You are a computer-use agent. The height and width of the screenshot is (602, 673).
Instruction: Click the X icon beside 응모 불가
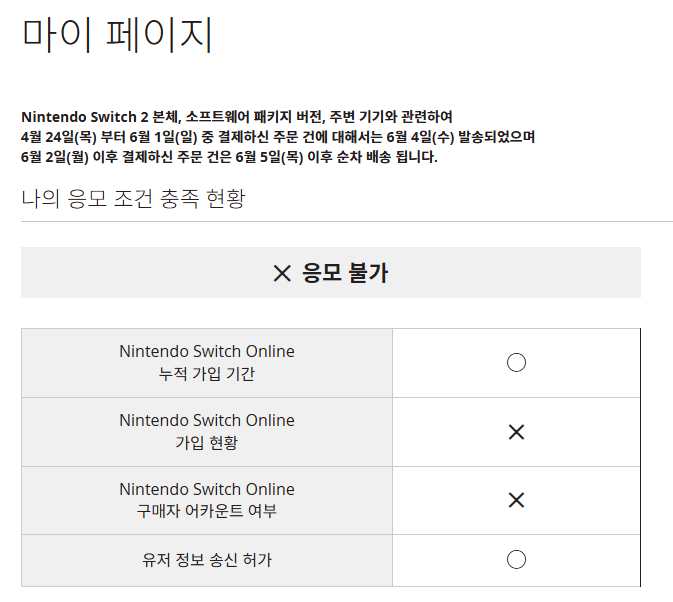(282, 273)
